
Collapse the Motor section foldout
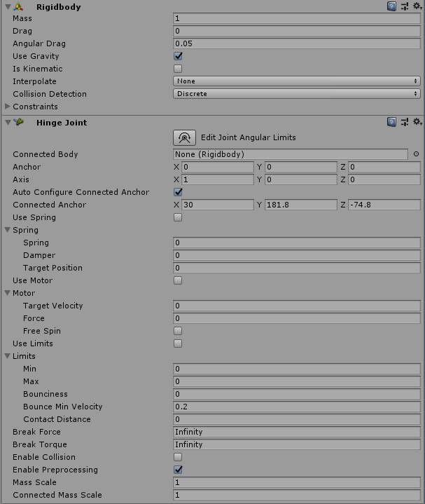8,293
